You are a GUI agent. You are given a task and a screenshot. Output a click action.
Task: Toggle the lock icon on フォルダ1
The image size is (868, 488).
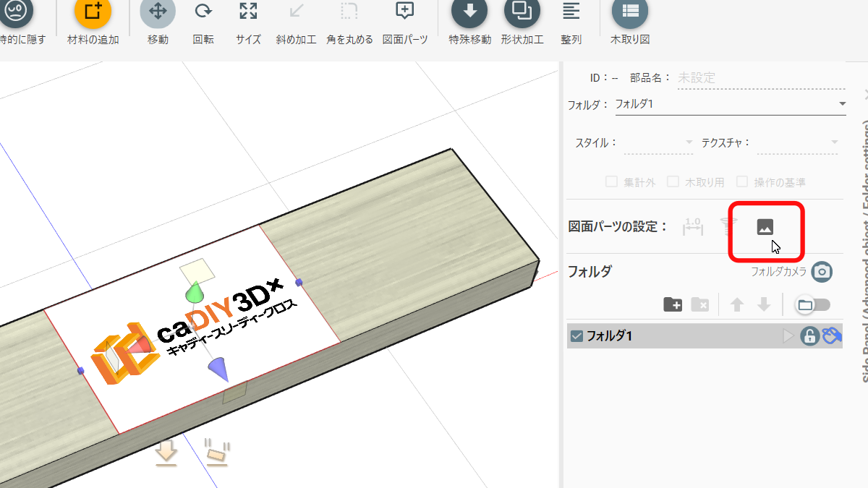809,336
